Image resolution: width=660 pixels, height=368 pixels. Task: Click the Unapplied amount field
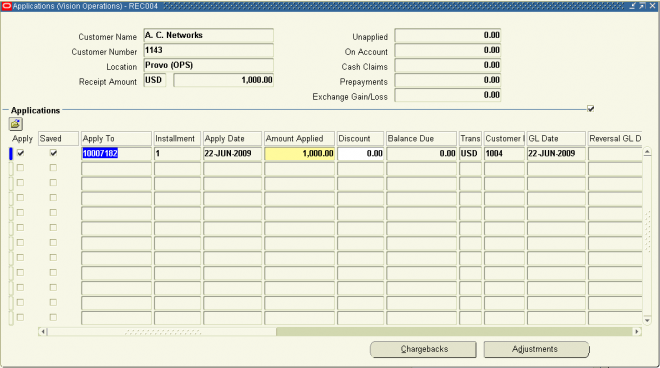[x=447, y=35]
